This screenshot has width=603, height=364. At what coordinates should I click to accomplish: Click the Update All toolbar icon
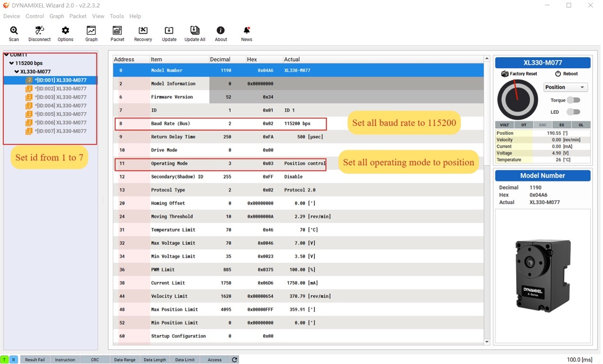195,30
